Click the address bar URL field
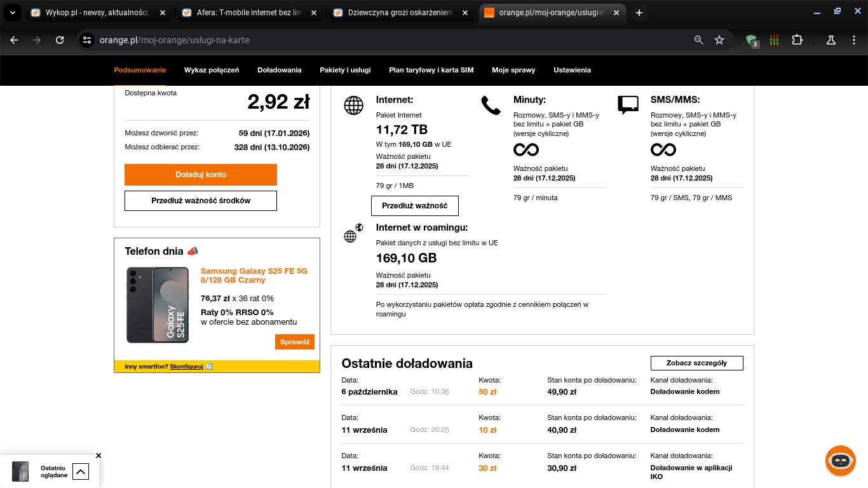Image resolution: width=868 pixels, height=488 pixels. [x=381, y=40]
